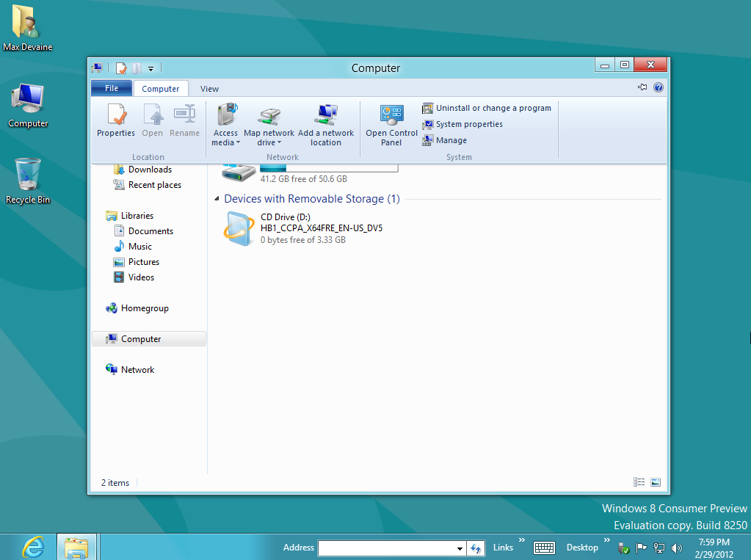Select Downloads in the navigation pane

click(142, 170)
